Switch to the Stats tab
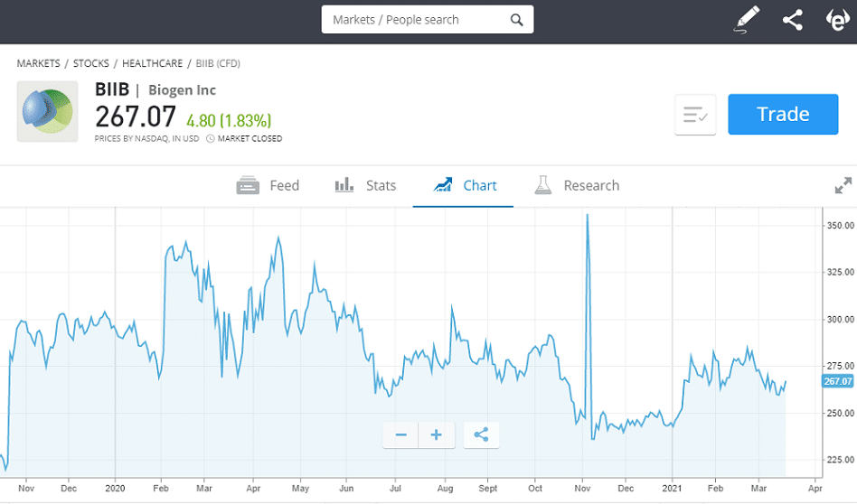The image size is (857, 504). (365, 186)
